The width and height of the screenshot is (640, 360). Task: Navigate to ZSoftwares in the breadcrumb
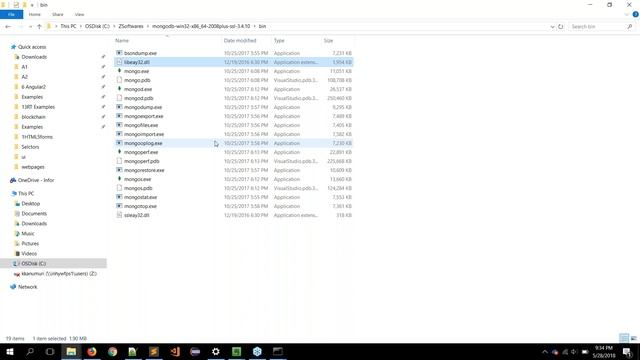pyautogui.click(x=131, y=27)
